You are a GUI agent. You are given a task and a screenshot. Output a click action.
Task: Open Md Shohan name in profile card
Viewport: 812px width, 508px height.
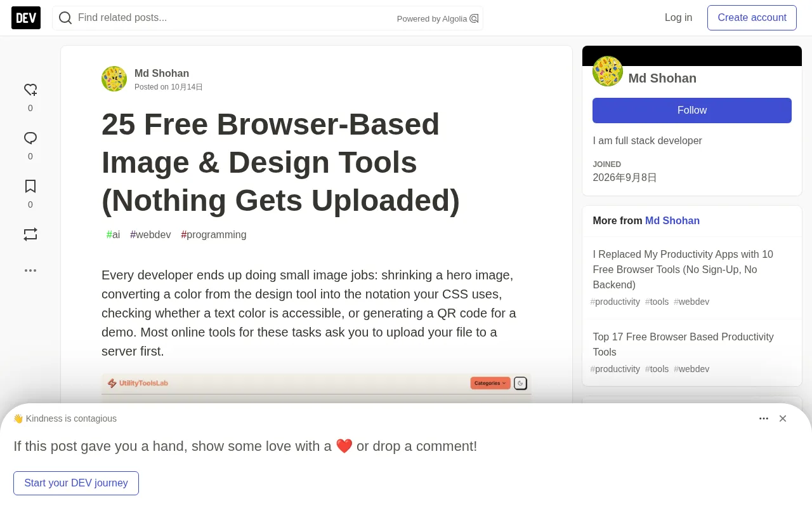(x=662, y=78)
